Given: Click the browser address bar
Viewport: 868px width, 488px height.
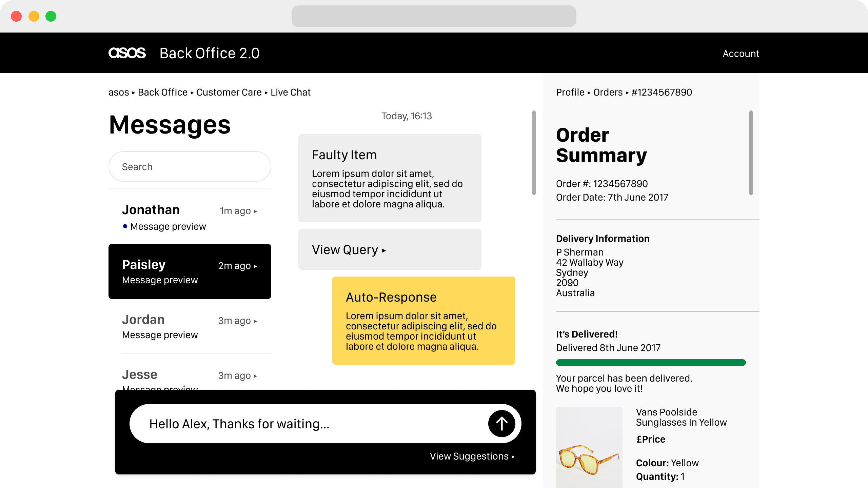Looking at the screenshot, I should pyautogui.click(x=434, y=16).
